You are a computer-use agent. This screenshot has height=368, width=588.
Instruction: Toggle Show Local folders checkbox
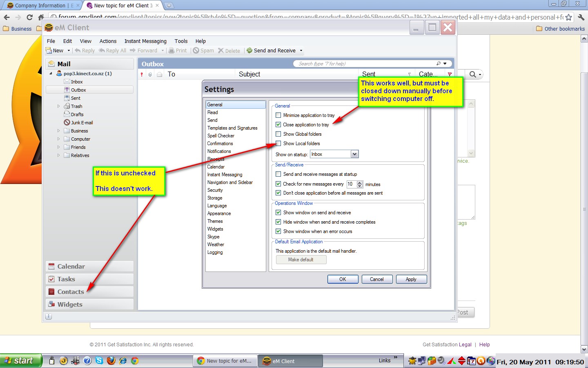click(x=278, y=144)
